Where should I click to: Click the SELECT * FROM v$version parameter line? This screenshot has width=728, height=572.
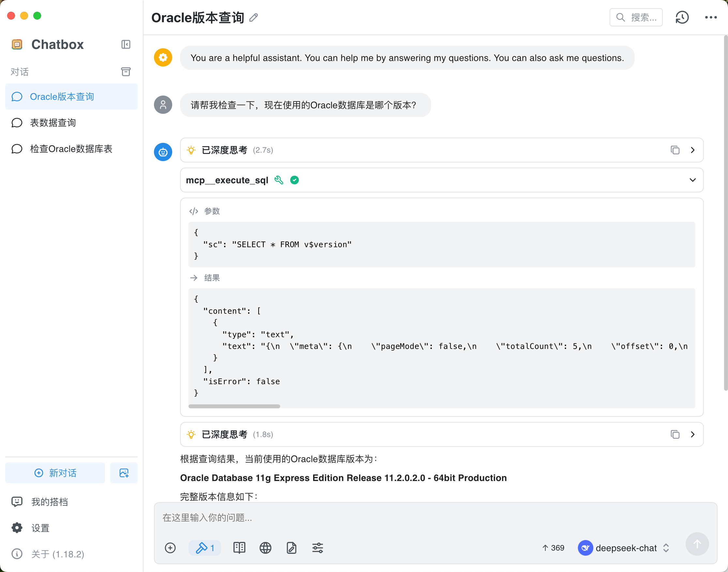(x=277, y=245)
